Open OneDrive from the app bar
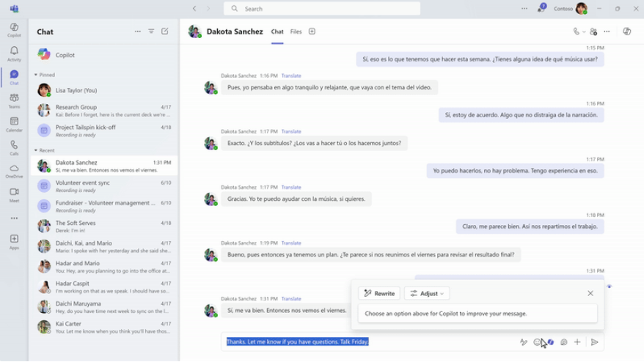 coord(14,171)
